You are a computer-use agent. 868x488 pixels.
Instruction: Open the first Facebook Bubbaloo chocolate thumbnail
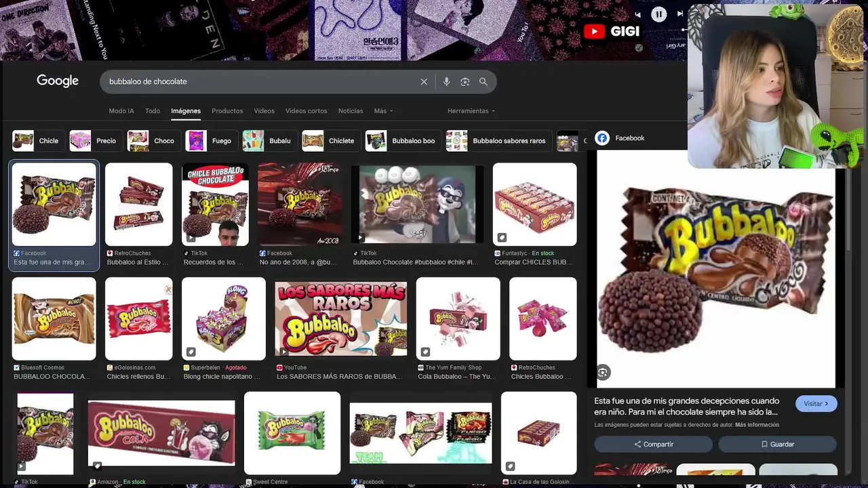coord(54,204)
